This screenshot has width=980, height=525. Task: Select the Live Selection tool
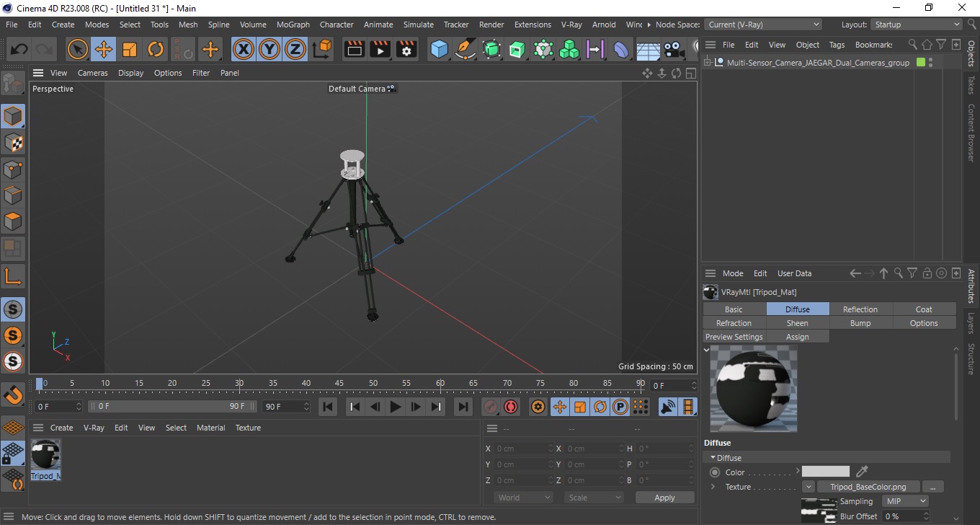pos(78,50)
